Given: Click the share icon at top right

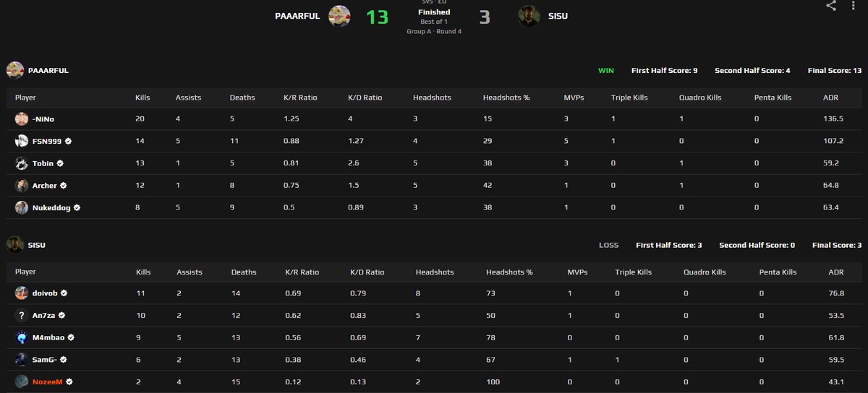Looking at the screenshot, I should pos(831,6).
